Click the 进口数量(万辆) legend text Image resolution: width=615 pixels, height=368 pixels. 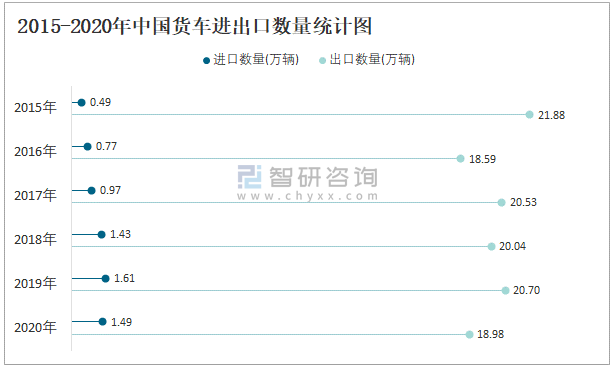(x=256, y=60)
